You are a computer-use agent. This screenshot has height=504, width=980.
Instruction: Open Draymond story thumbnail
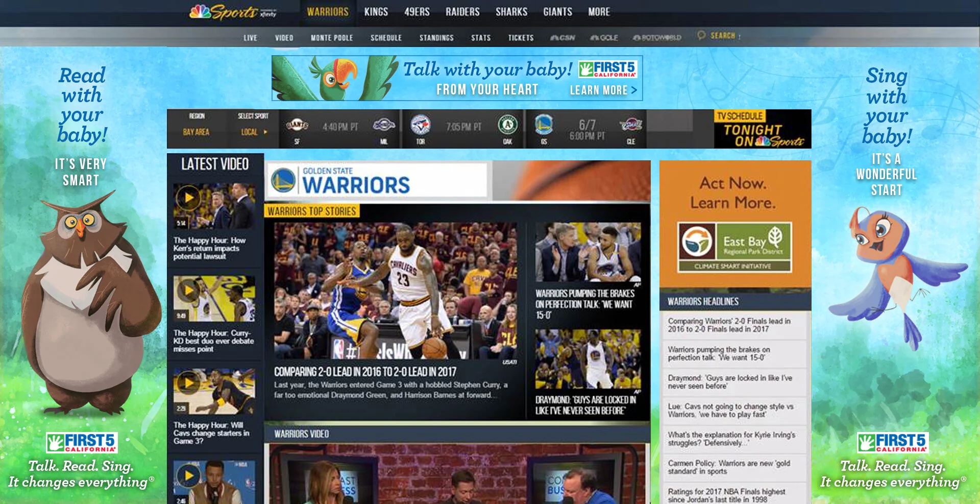coord(588,359)
